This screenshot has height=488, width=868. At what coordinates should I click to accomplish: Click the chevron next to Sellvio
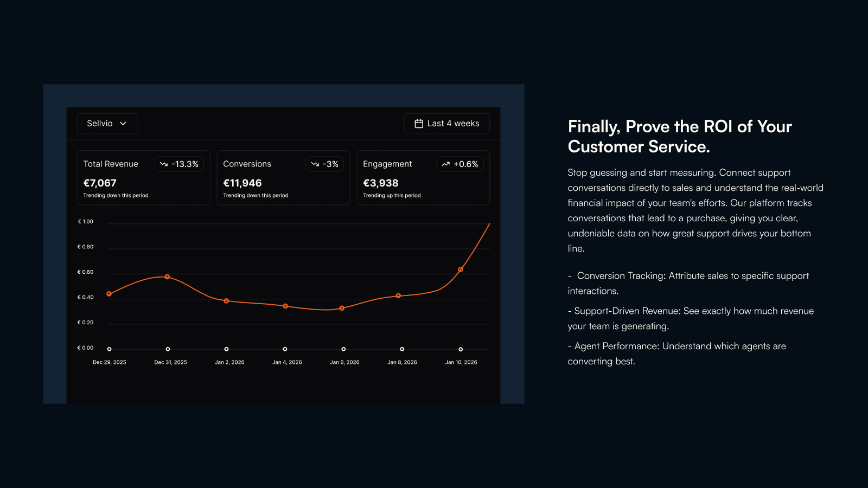(x=123, y=124)
